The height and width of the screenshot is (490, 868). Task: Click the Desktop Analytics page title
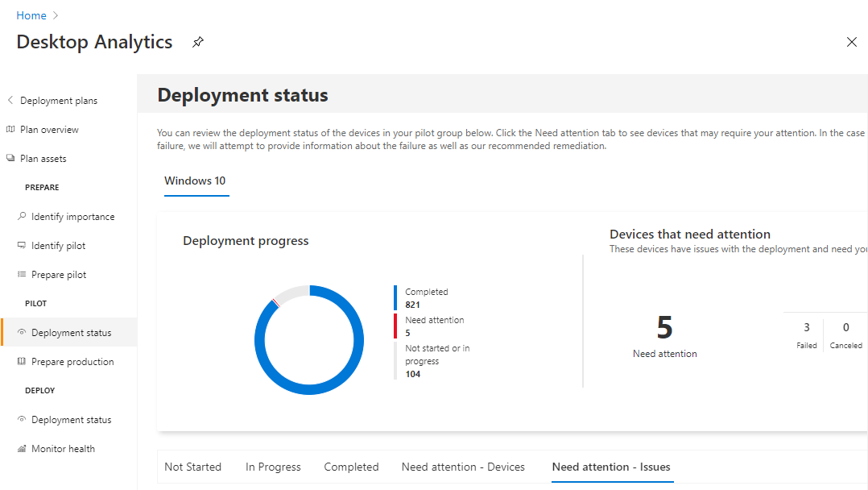click(x=95, y=42)
